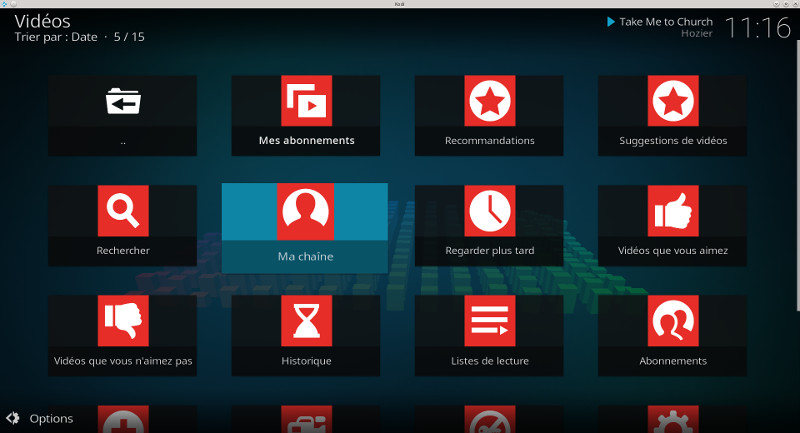The height and width of the screenshot is (433, 800).
Task: Select the crossed-out circle tile at bottom
Action: (x=489, y=420)
